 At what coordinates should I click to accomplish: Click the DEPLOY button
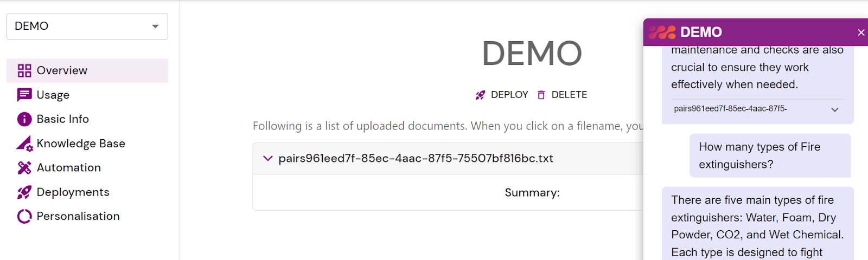point(502,95)
